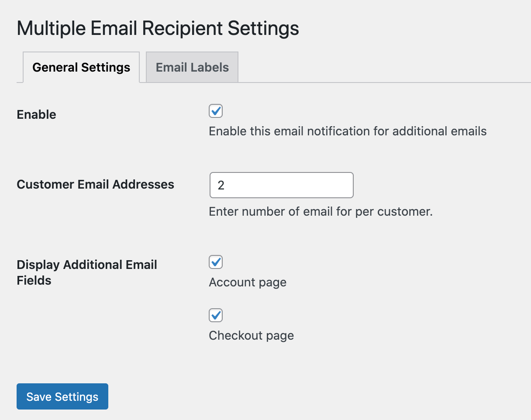Viewport: 531px width, 420px height.
Task: Click the Display Additional Email Fields label
Action: [87, 272]
